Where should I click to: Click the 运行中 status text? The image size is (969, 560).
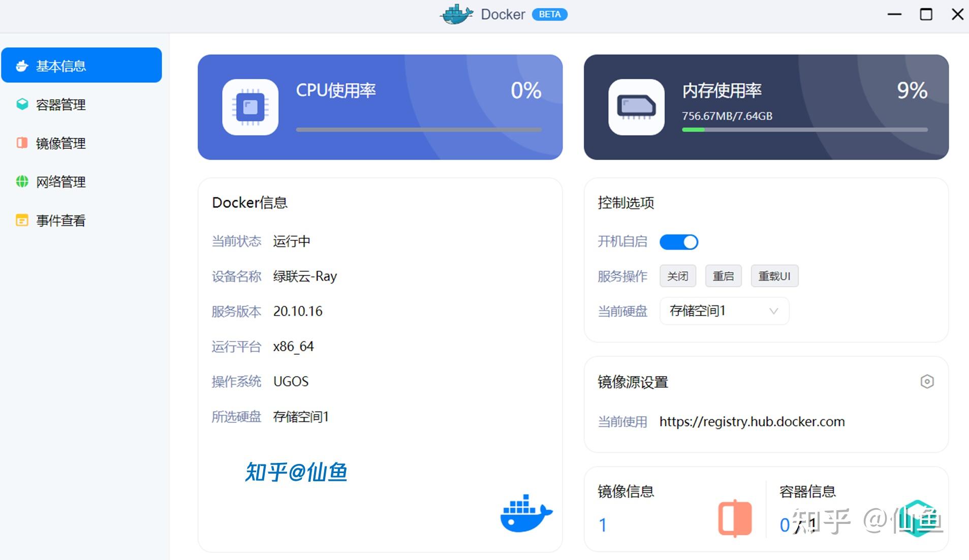[x=292, y=241]
